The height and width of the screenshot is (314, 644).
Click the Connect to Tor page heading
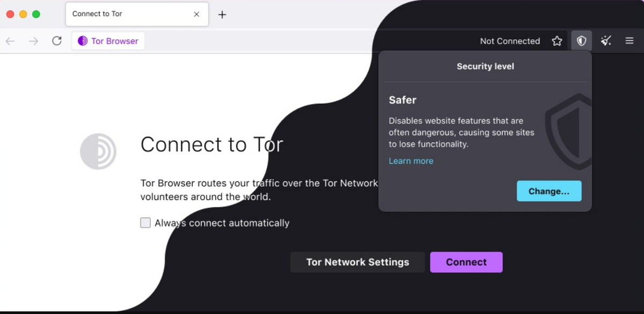(x=211, y=144)
